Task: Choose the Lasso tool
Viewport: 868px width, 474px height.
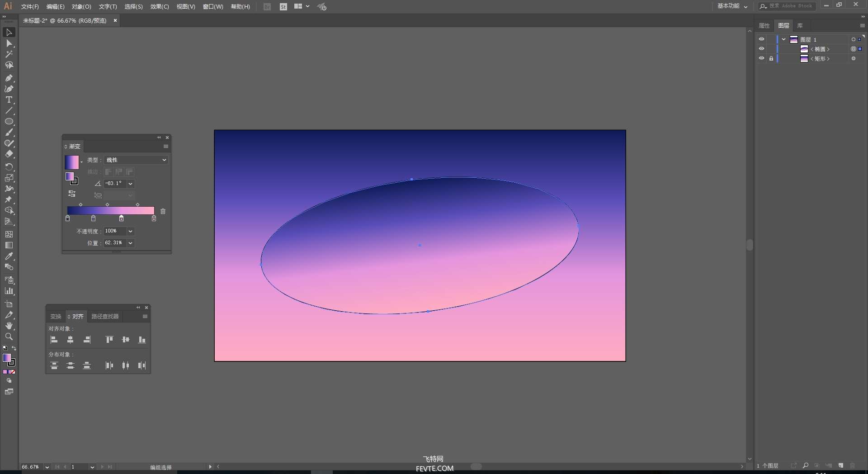Action: point(9,65)
